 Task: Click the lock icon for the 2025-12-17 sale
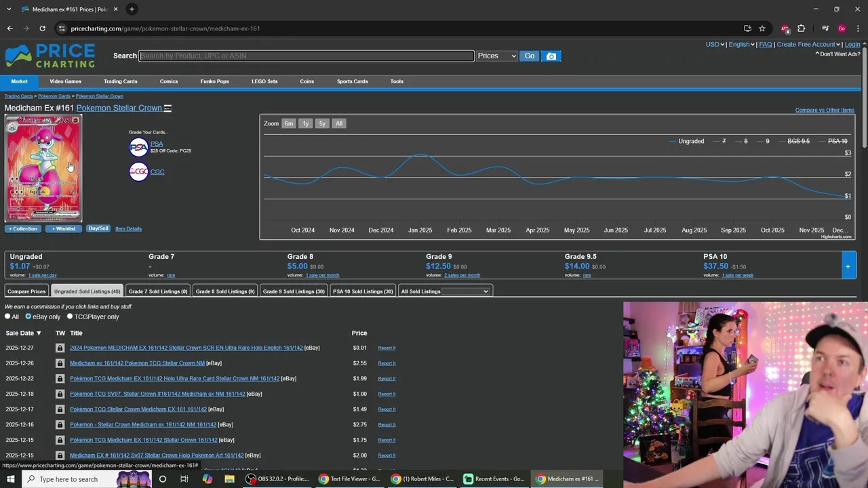(60, 409)
